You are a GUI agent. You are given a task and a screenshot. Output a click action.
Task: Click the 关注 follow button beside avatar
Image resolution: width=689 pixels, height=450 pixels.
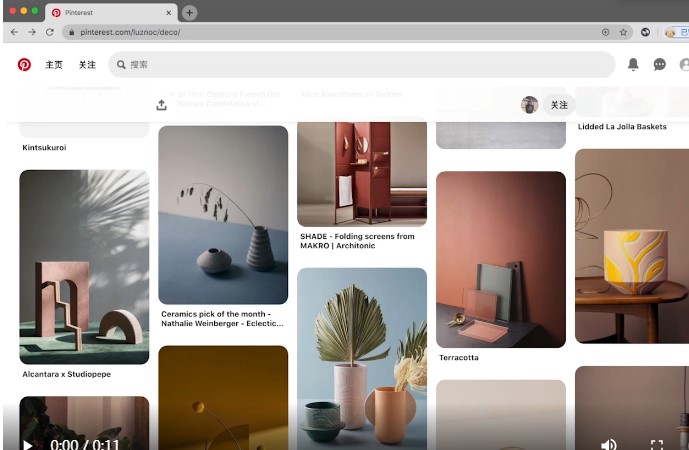tap(559, 105)
